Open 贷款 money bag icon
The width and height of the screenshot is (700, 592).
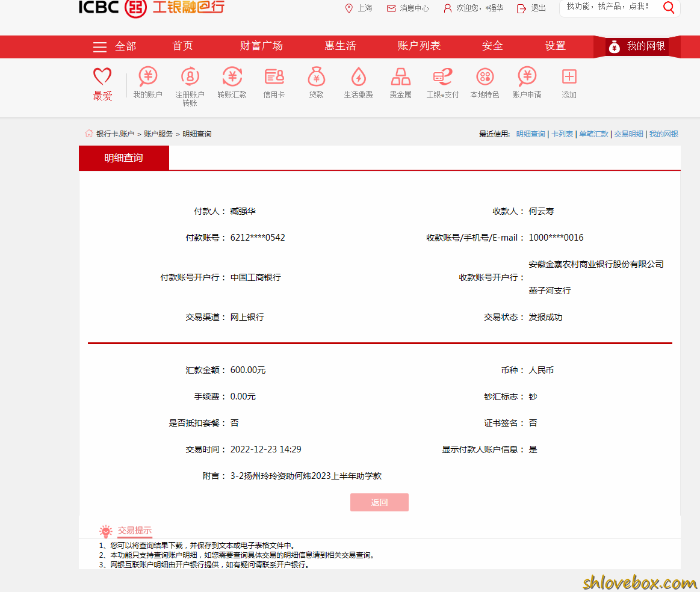click(x=316, y=76)
